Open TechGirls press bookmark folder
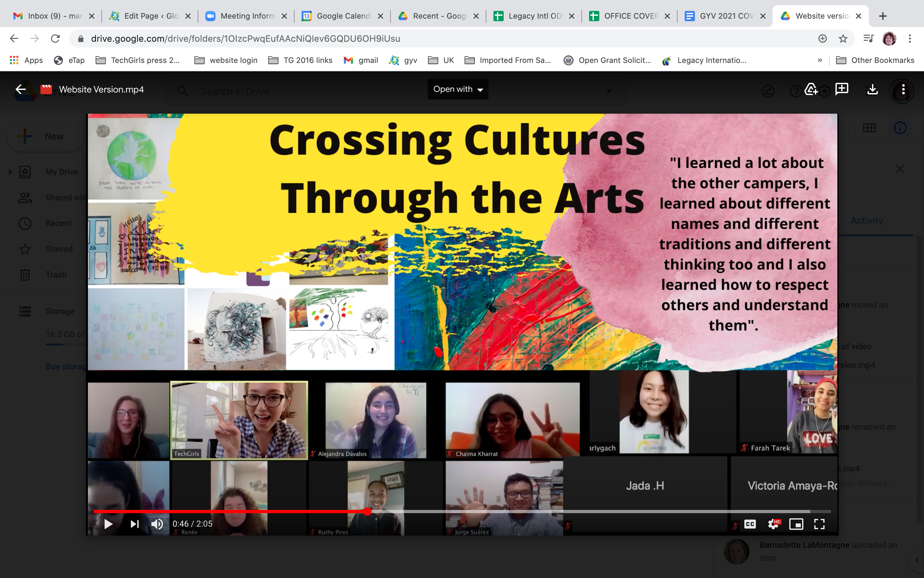924x578 pixels. click(x=137, y=60)
